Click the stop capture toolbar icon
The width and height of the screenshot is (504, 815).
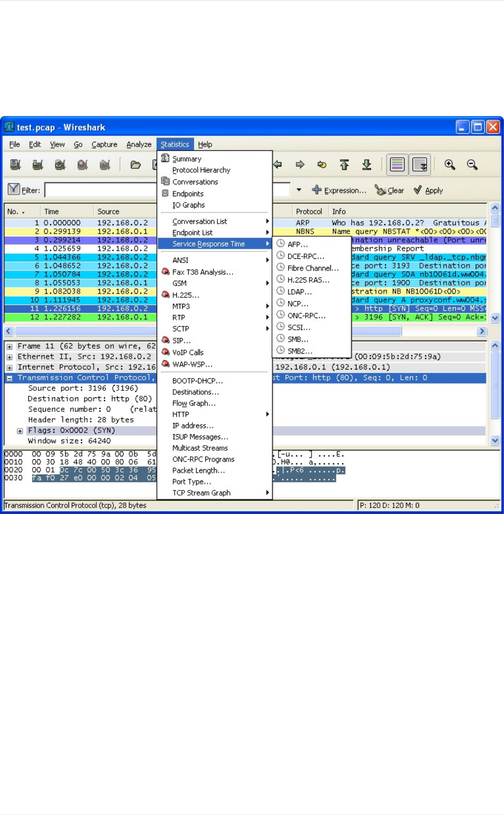tap(82, 165)
